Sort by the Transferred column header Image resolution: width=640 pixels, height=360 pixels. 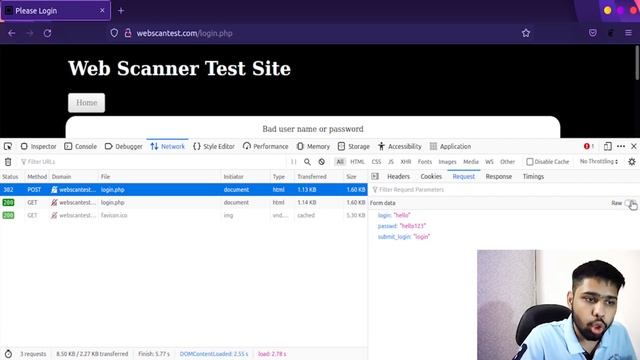point(319,176)
